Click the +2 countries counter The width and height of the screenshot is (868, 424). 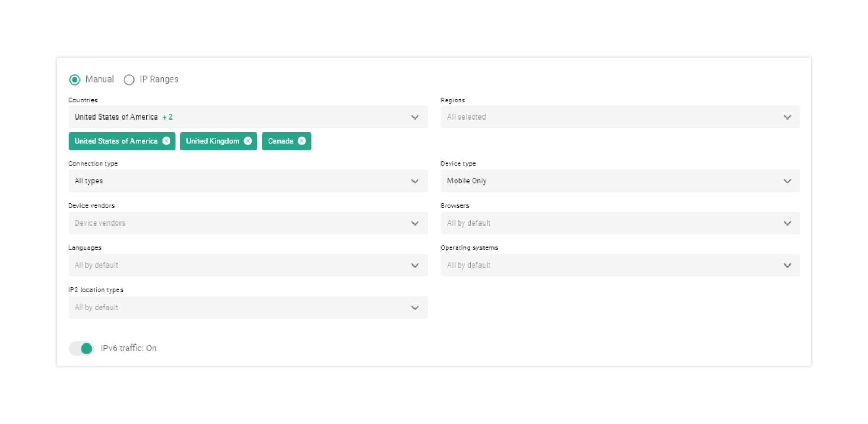pos(168,117)
